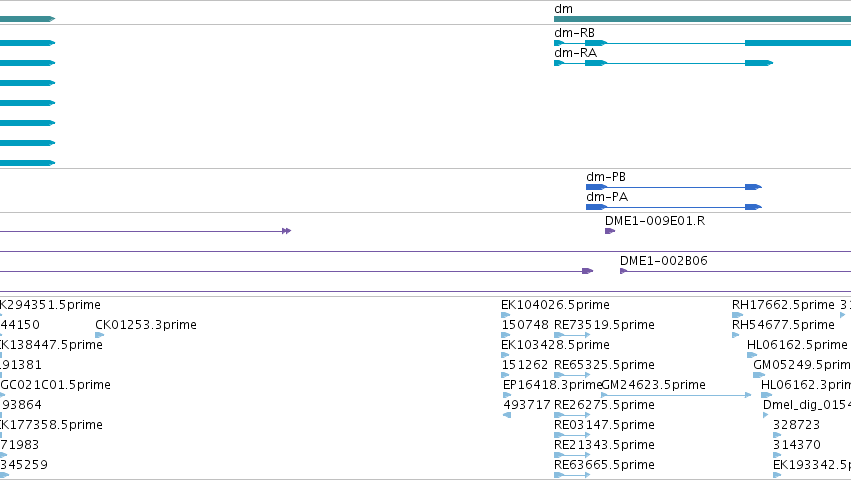Click the DME1-009E01.R arrow glyph
This screenshot has width=851, height=480.
(x=610, y=231)
